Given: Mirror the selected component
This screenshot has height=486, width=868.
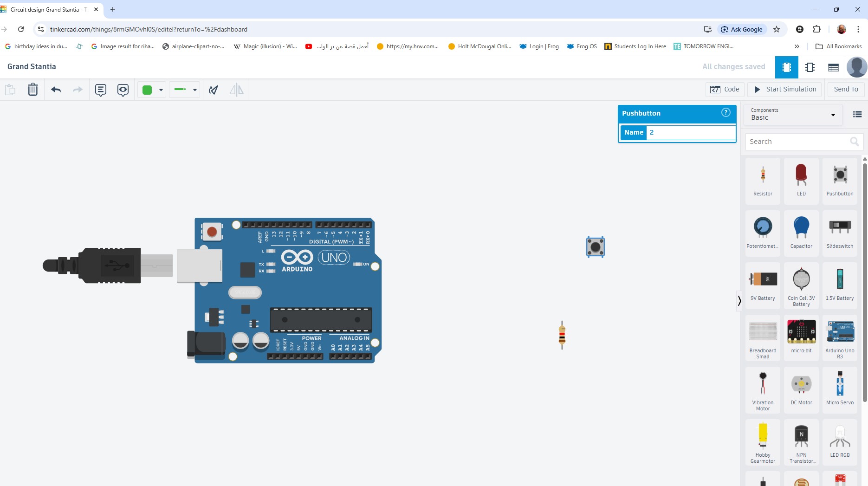Looking at the screenshot, I should [x=237, y=90].
